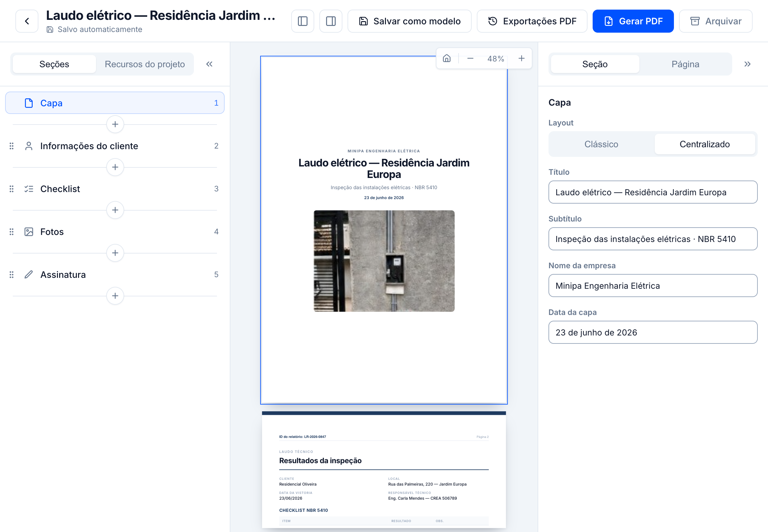The height and width of the screenshot is (532, 768).
Task: Click the image icon beside Fotos
Action: tap(29, 232)
